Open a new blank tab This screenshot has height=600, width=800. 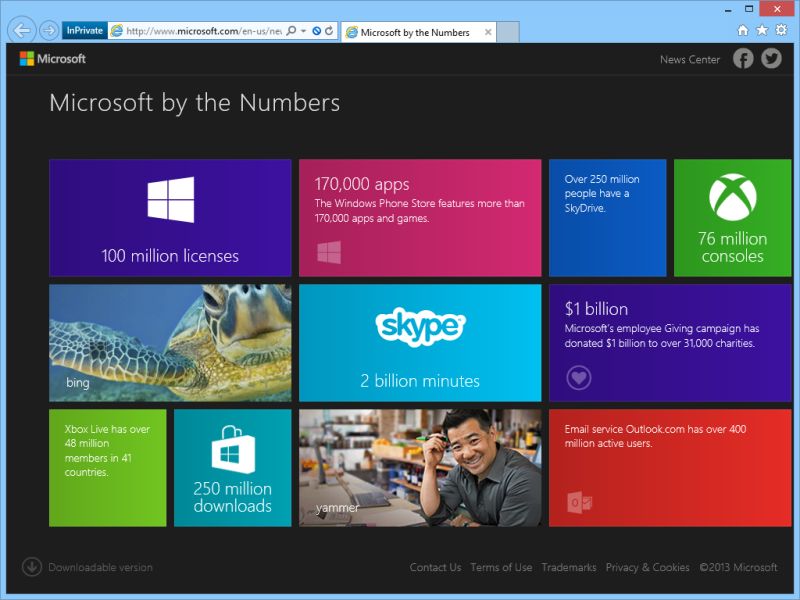tap(508, 32)
